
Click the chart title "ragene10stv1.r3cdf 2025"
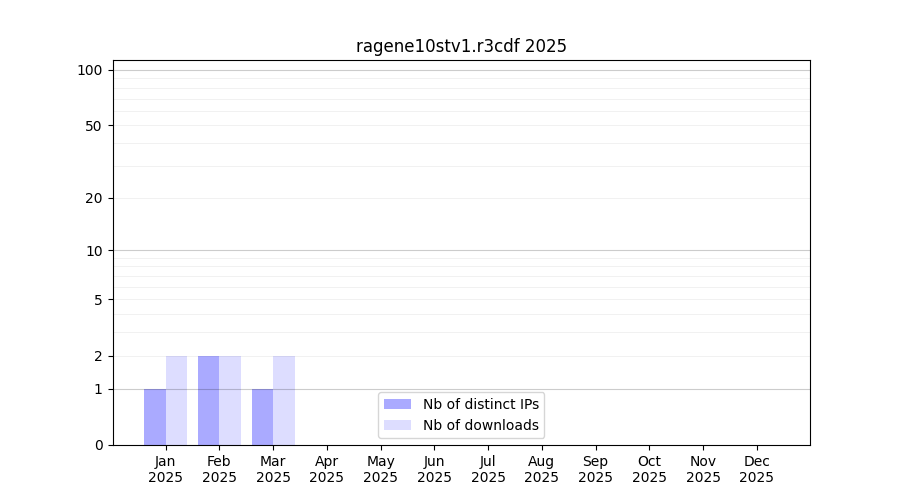pos(461,46)
